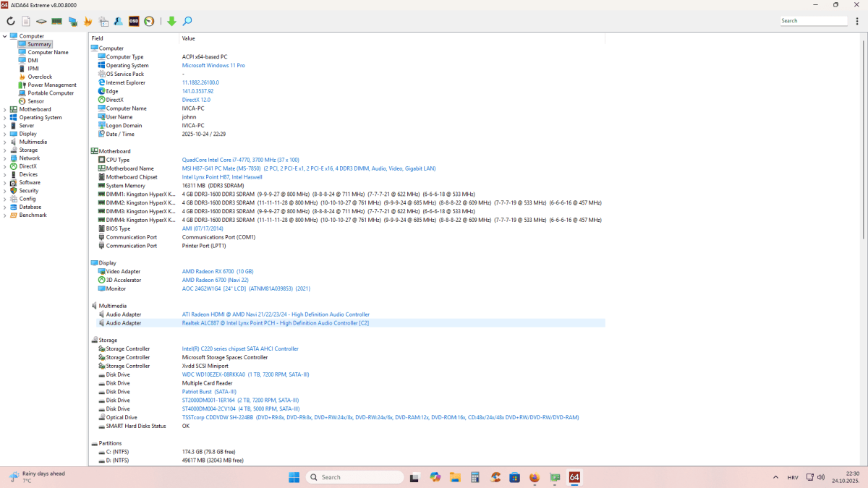Expand the Motherboard tree node

[x=5, y=110]
